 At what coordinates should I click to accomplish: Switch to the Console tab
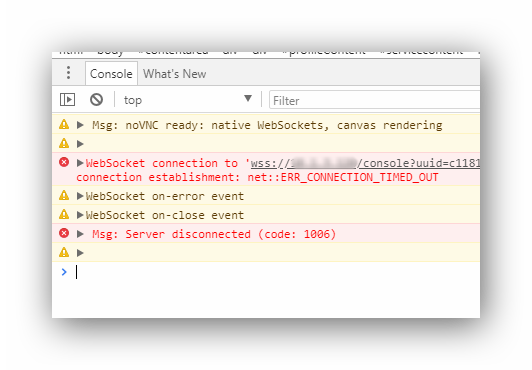point(111,74)
